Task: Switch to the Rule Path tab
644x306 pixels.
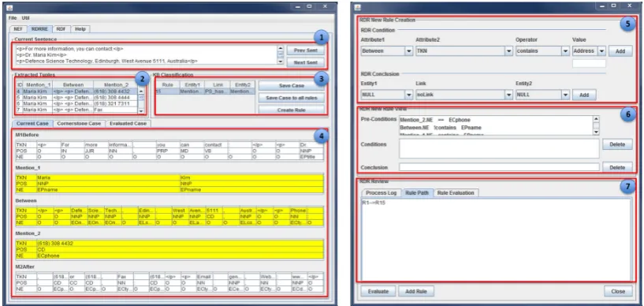Action: [417, 193]
